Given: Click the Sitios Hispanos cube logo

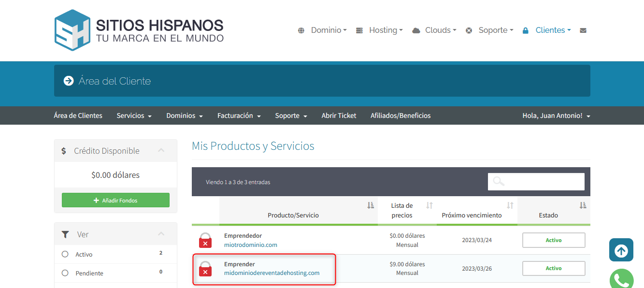Looking at the screenshot, I should pyautogui.click(x=72, y=30).
